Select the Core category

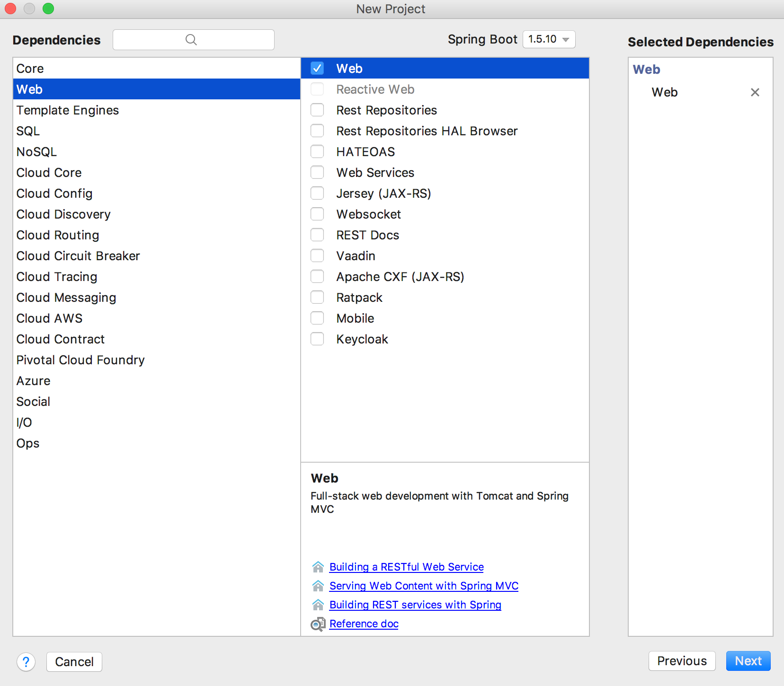pyautogui.click(x=157, y=68)
